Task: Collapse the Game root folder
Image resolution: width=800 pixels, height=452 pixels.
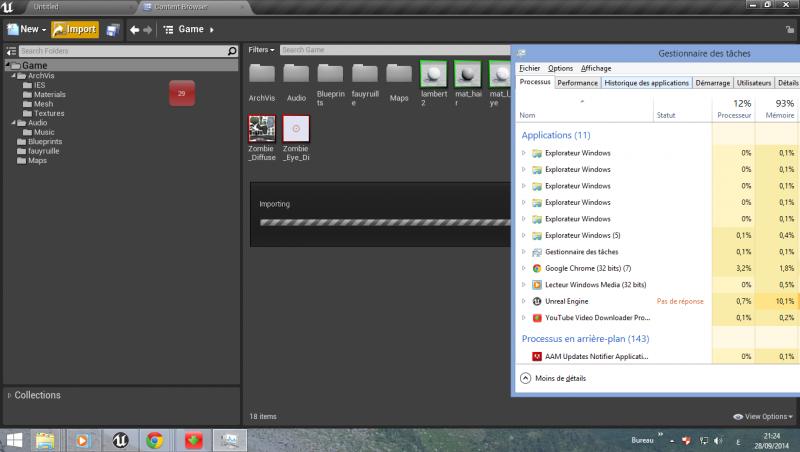Action: 8,65
